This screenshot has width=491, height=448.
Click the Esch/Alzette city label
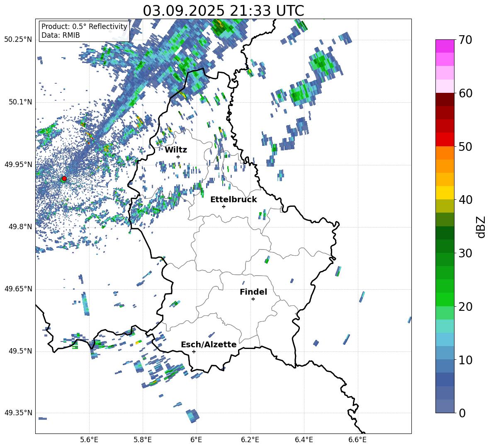point(209,345)
